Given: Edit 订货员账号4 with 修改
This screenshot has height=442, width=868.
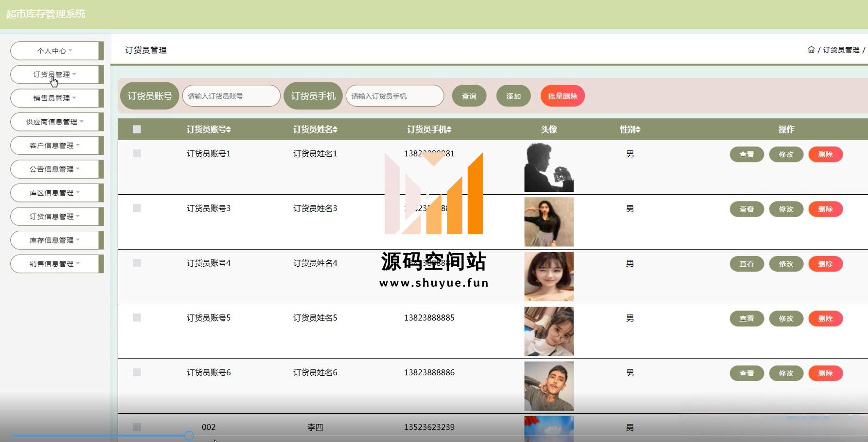Looking at the screenshot, I should [x=786, y=264].
